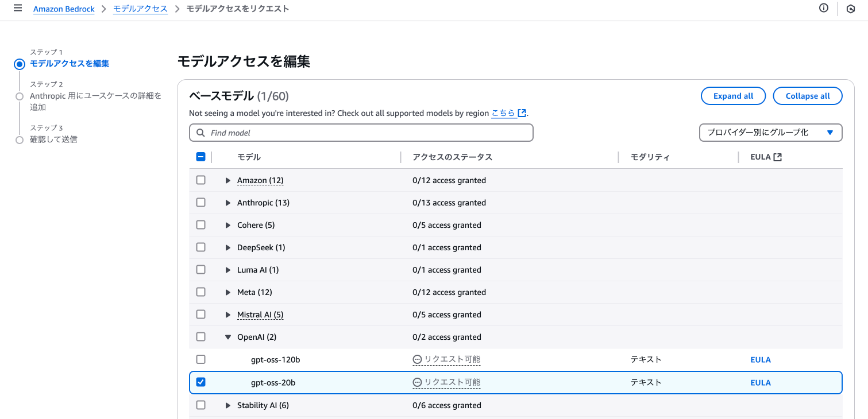Screen dimensions: 868x419
Task: Check the Meta (12) provider checkbox
Action: coord(200,292)
